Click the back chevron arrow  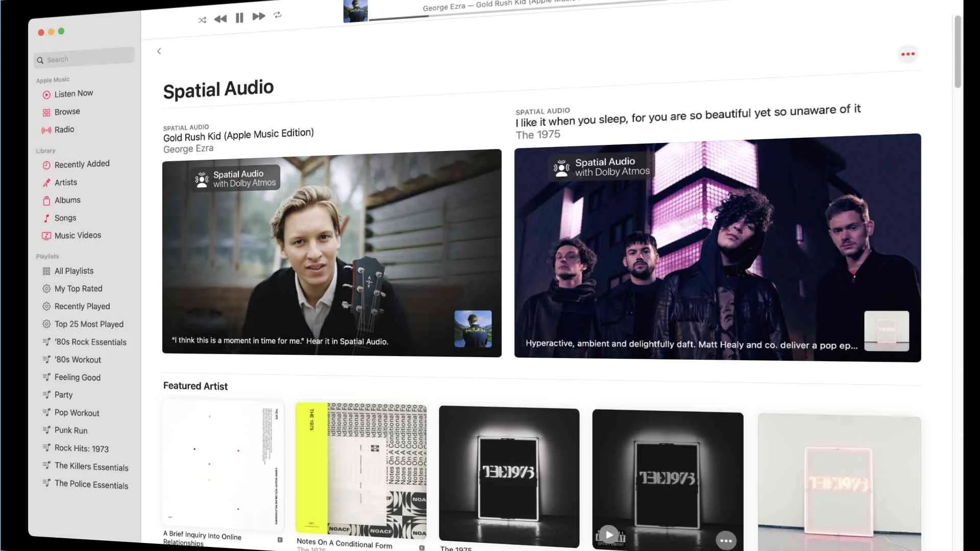pyautogui.click(x=159, y=51)
